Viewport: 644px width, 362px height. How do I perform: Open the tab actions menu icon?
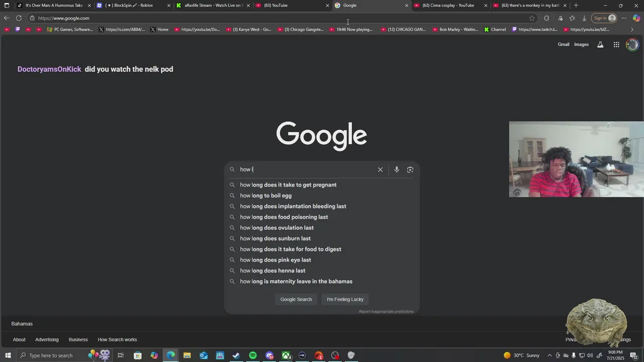coord(7,6)
